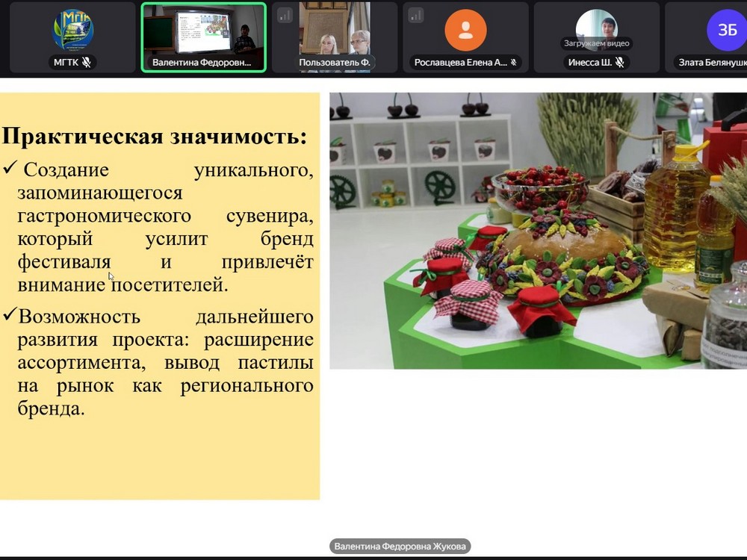The height and width of the screenshot is (560, 747).
Task: Click muted microphone icon beside Инесса Ш.
Action: 619,63
